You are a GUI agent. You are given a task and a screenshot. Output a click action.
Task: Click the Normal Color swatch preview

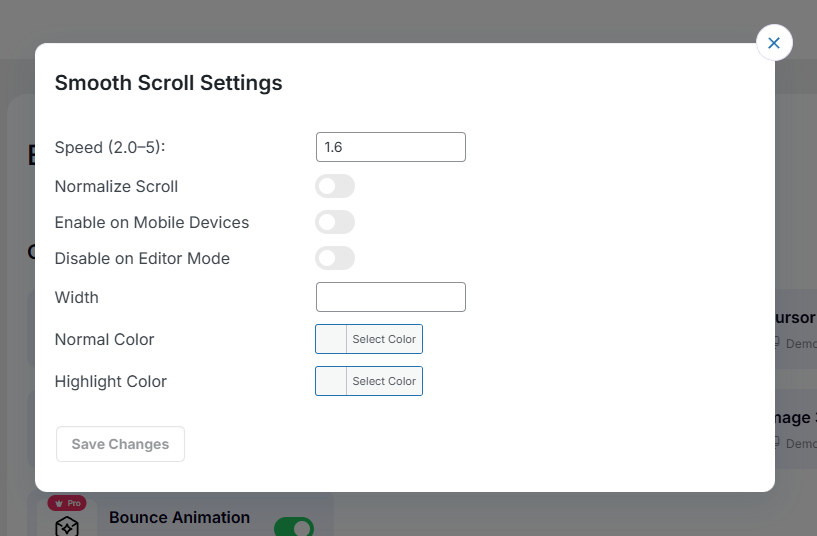click(x=331, y=339)
